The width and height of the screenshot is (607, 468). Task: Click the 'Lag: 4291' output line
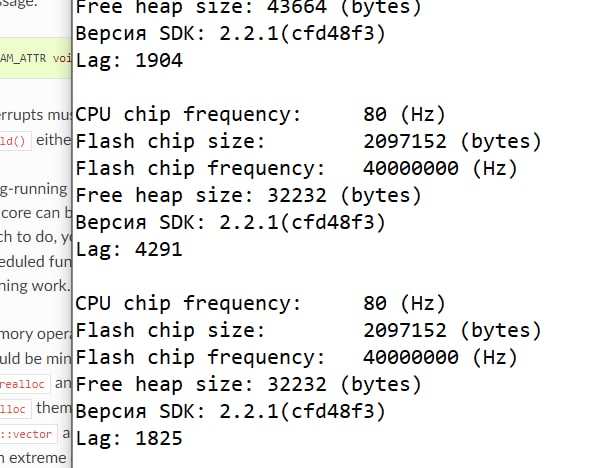coord(129,250)
